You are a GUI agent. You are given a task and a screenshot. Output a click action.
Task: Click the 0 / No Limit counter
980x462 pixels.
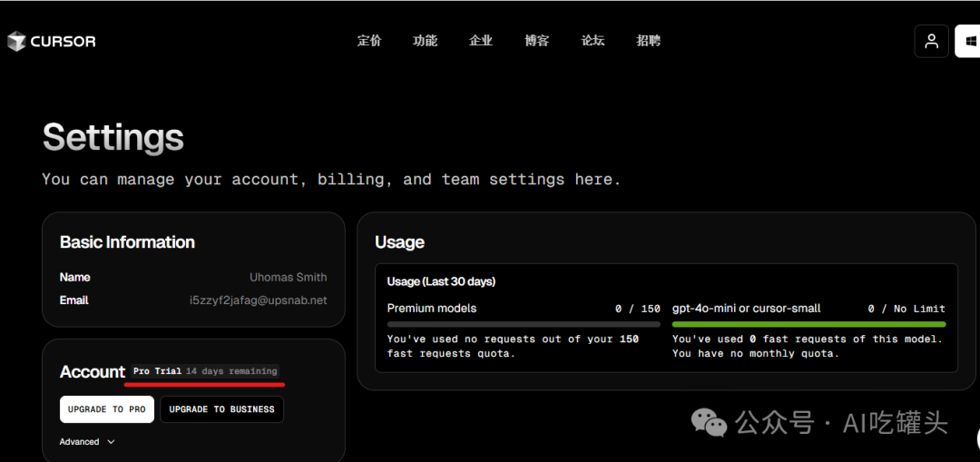pos(906,309)
